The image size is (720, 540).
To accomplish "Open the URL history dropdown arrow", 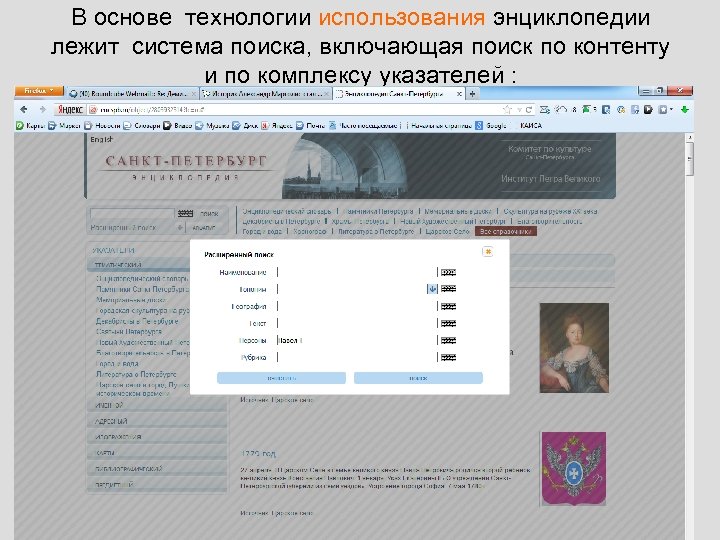I will click(x=519, y=110).
